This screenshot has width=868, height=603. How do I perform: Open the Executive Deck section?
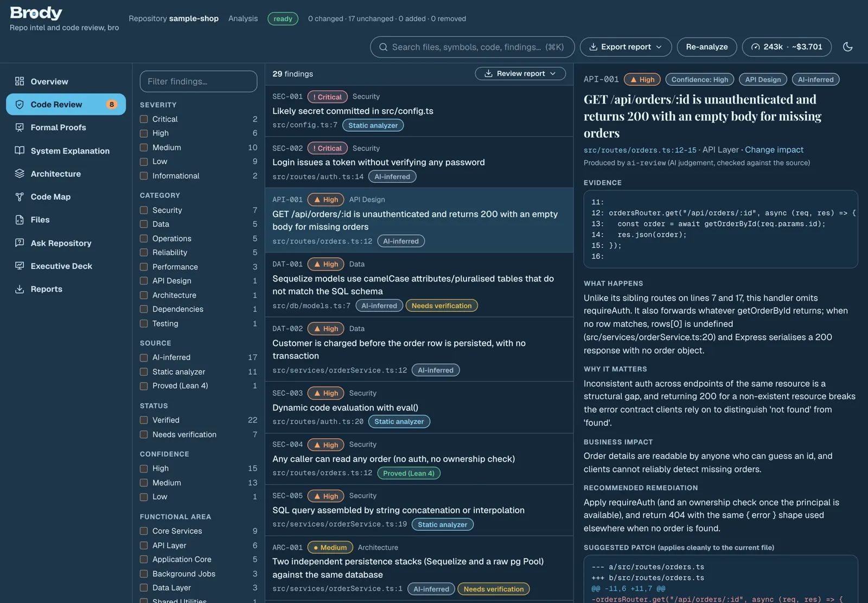click(x=66, y=266)
